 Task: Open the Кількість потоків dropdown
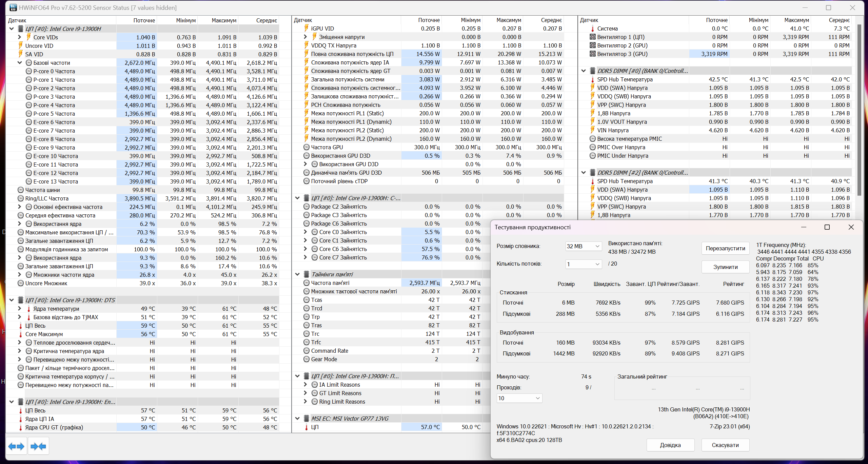[x=583, y=264]
